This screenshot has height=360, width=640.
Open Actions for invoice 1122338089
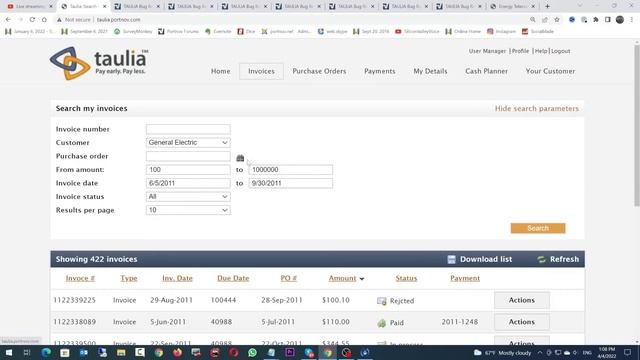click(x=522, y=322)
